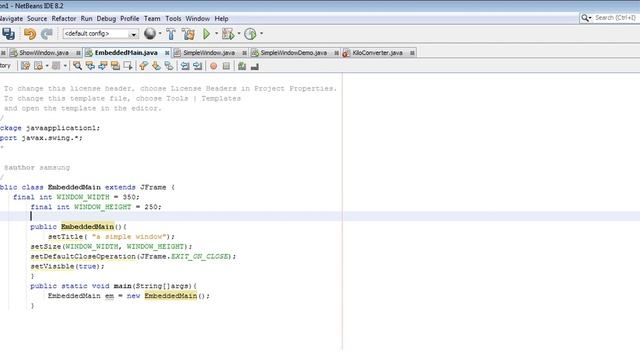Click the Shift Line Right icon
The height and width of the screenshot is (360, 640).
(198, 66)
